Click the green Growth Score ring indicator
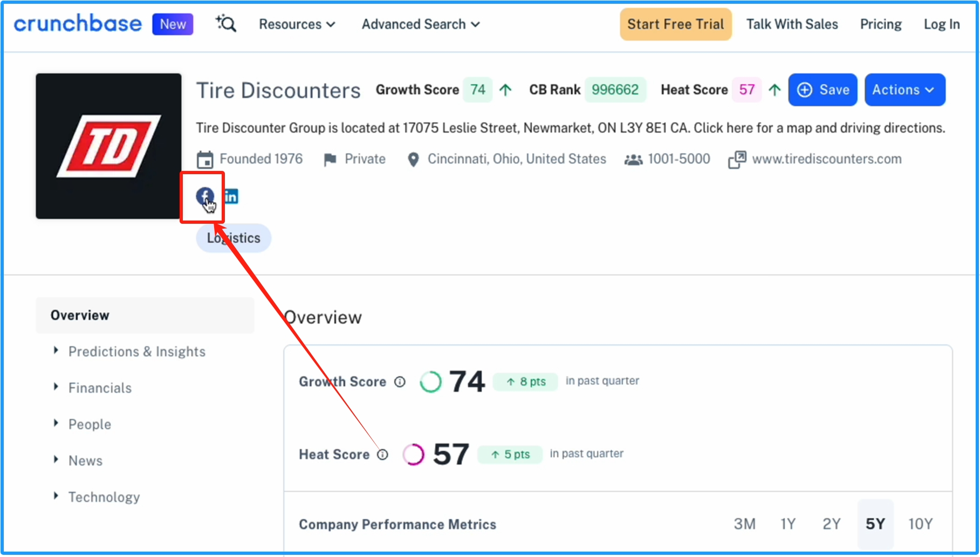 coord(430,382)
